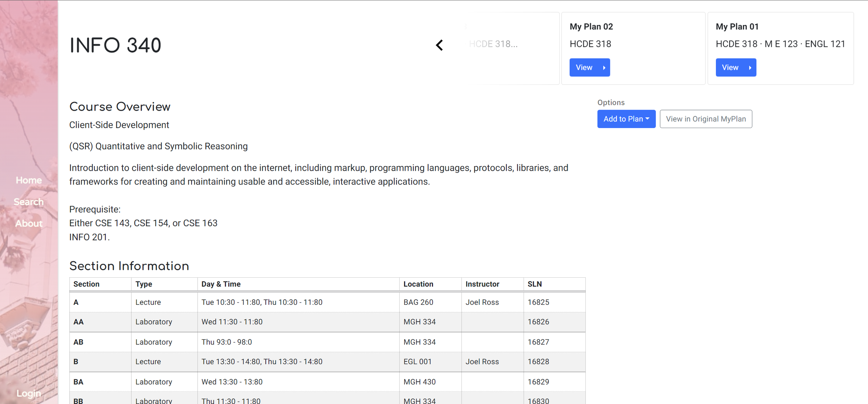This screenshot has height=404, width=868.
Task: Select the My Plan 02 card title
Action: pos(591,27)
